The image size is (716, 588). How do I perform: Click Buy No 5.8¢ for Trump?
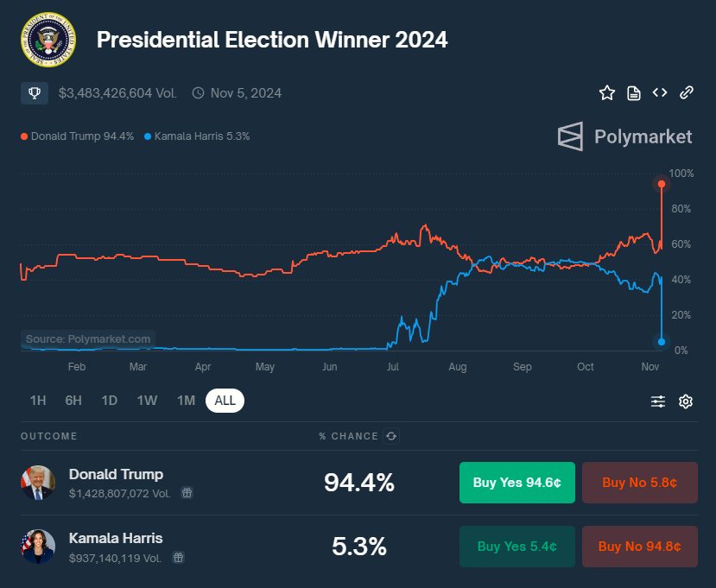click(639, 483)
